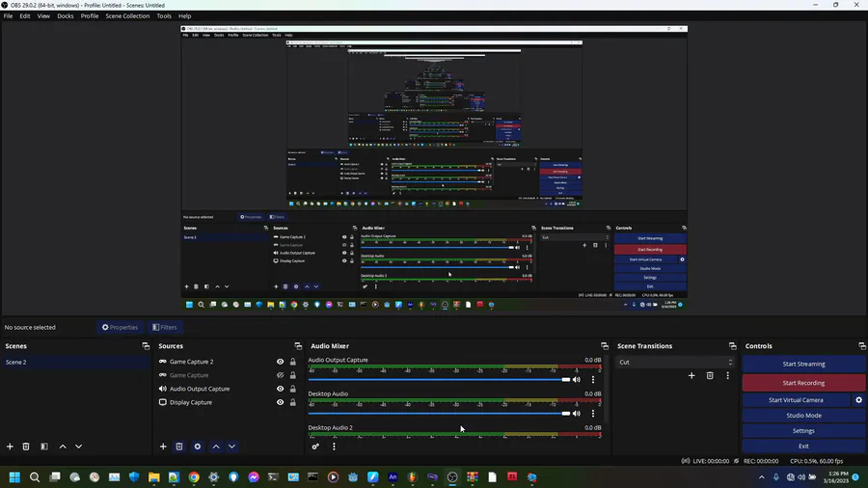Delete selected source with trash icon
The width and height of the screenshot is (868, 488).
point(179,447)
